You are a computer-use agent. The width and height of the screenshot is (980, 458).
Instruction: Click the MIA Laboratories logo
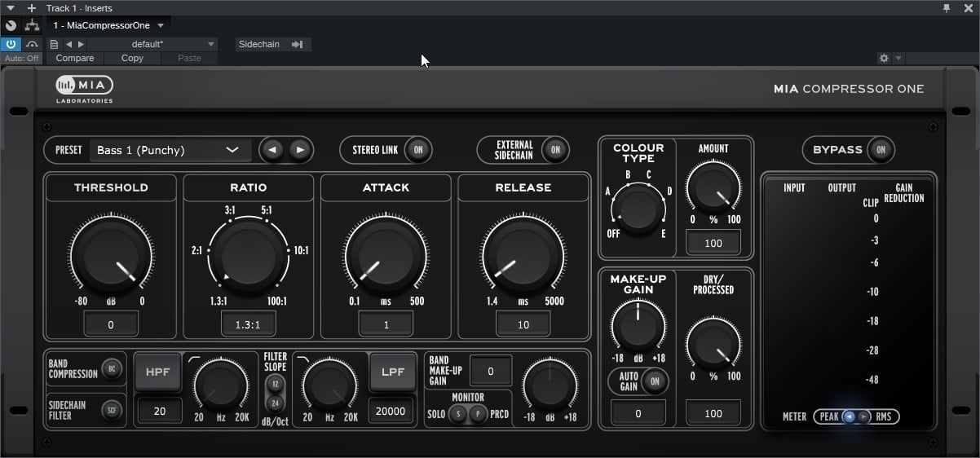[85, 89]
